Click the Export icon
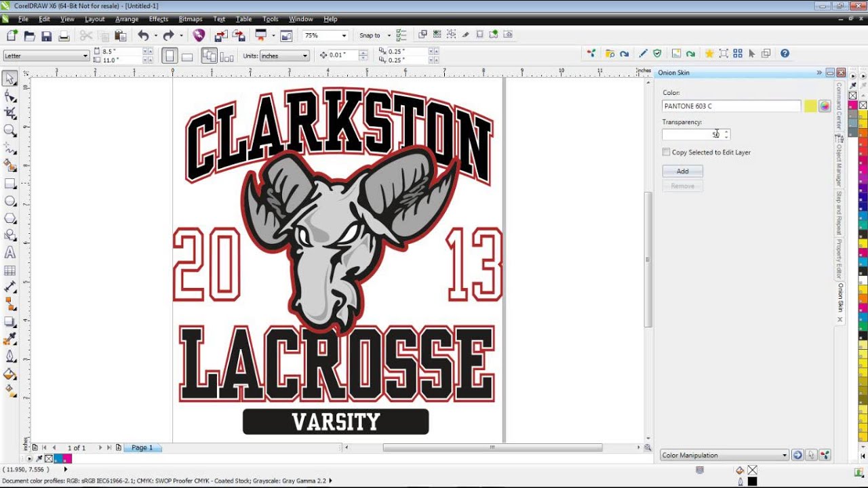Viewport: 868px width, 488px height. 239,35
